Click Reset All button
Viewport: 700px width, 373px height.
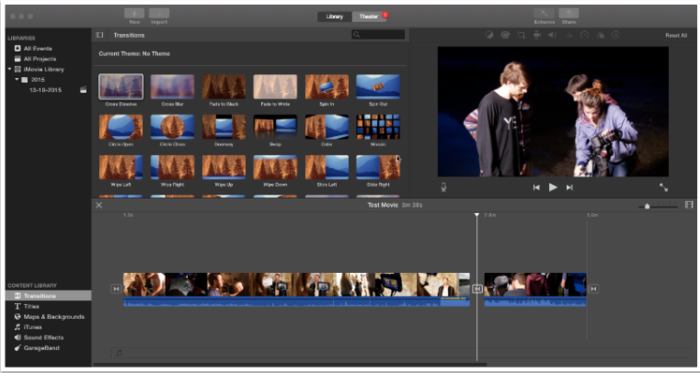676,35
